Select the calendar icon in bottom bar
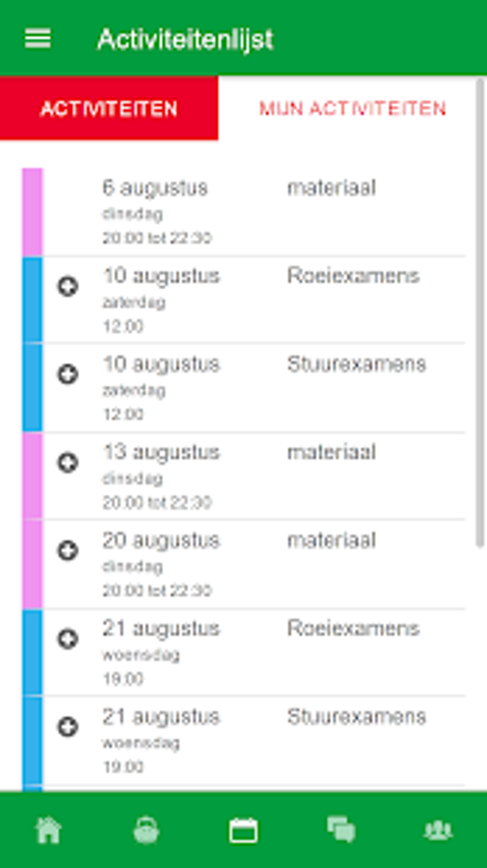The image size is (487, 868). (243, 830)
